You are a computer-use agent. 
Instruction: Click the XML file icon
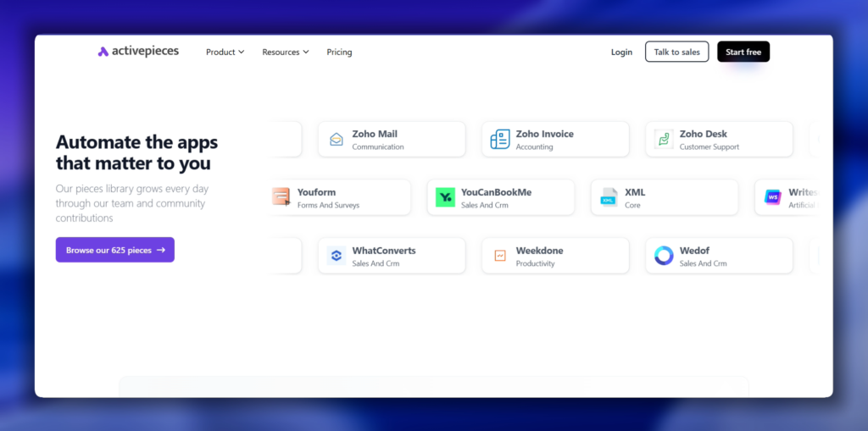[x=609, y=197]
